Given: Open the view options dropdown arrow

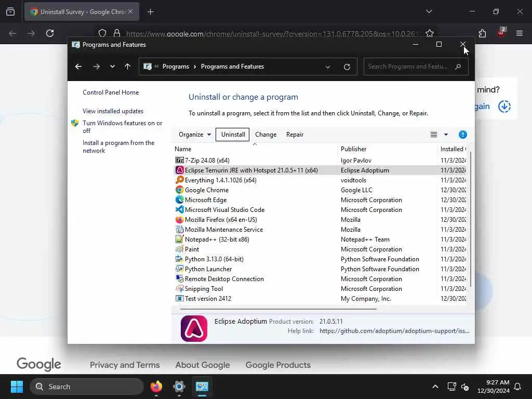Looking at the screenshot, I should (x=446, y=135).
